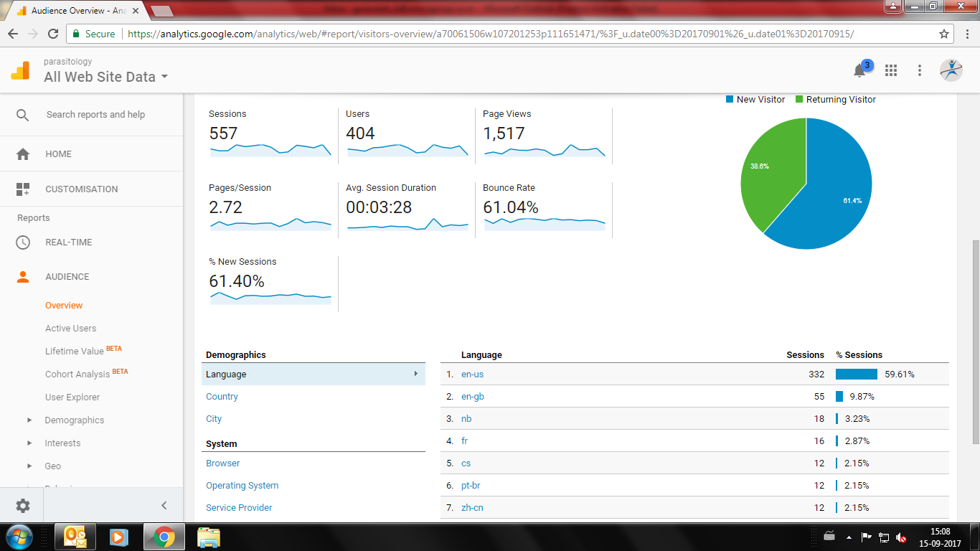Open the Active Users report
Screen dimensions: 980x551
71,329
